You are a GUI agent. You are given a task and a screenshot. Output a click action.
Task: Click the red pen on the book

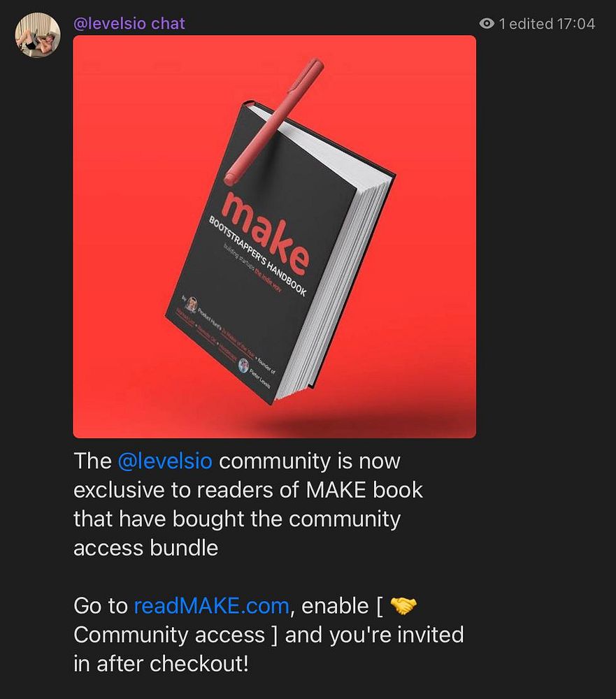273,122
